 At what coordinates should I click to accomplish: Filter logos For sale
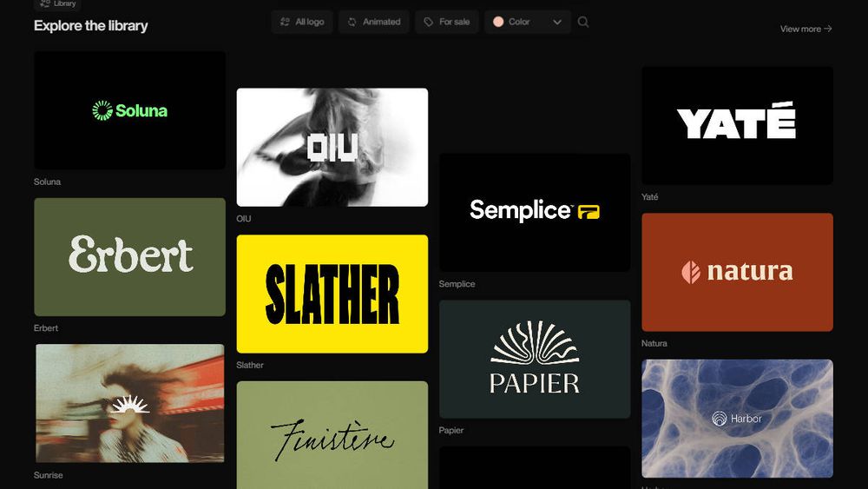(x=447, y=22)
